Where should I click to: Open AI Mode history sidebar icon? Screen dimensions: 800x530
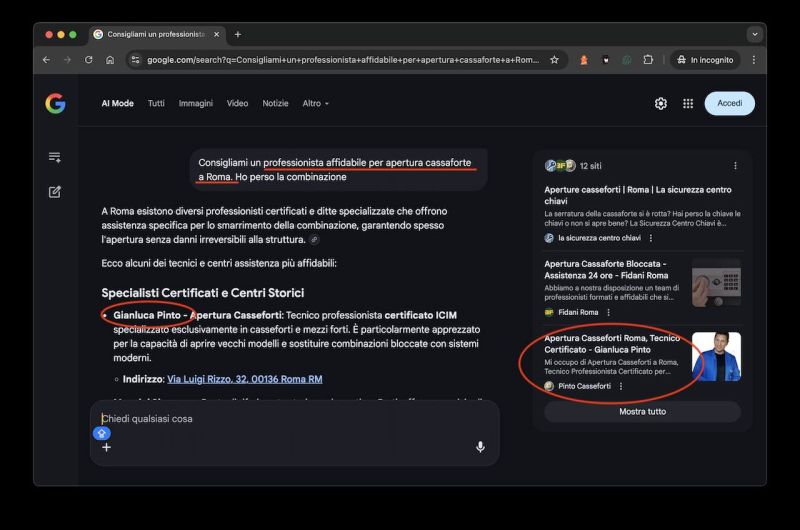[x=55, y=157]
